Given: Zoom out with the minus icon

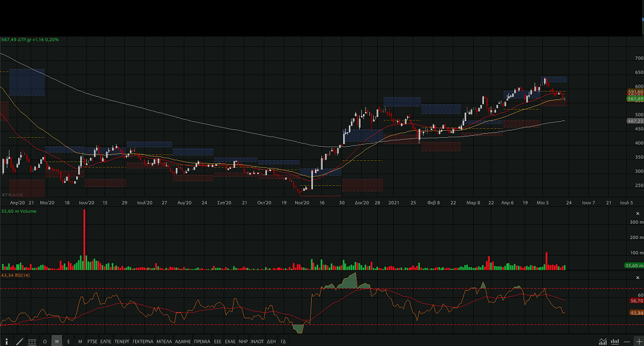Looking at the screenshot, I should (x=627, y=342).
